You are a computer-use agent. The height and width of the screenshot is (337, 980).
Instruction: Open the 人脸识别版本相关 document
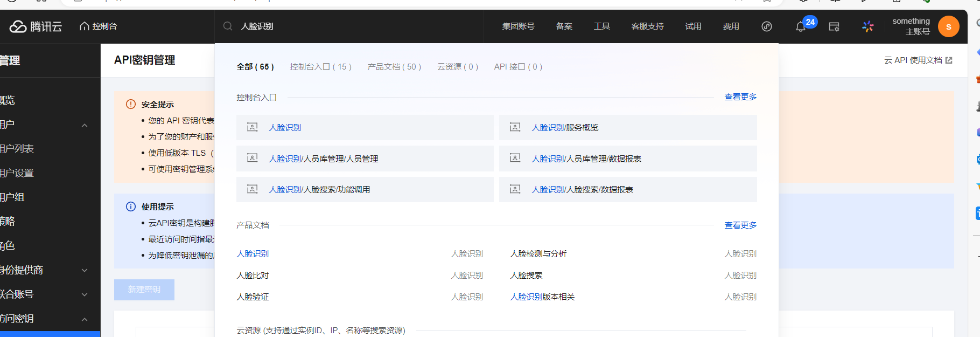tap(542, 297)
